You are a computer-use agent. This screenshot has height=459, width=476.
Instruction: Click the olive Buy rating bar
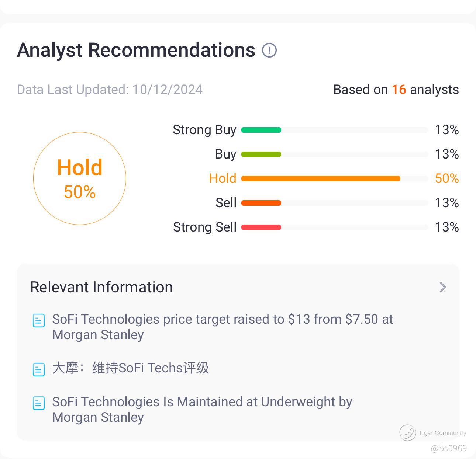click(261, 154)
